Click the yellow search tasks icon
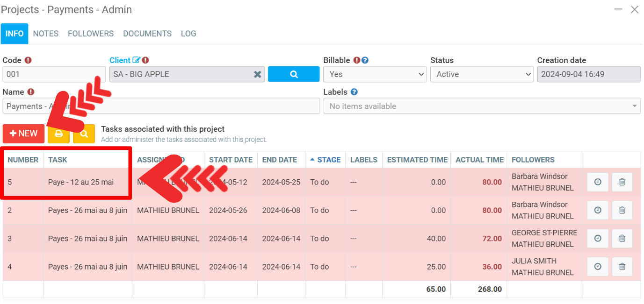 click(84, 134)
